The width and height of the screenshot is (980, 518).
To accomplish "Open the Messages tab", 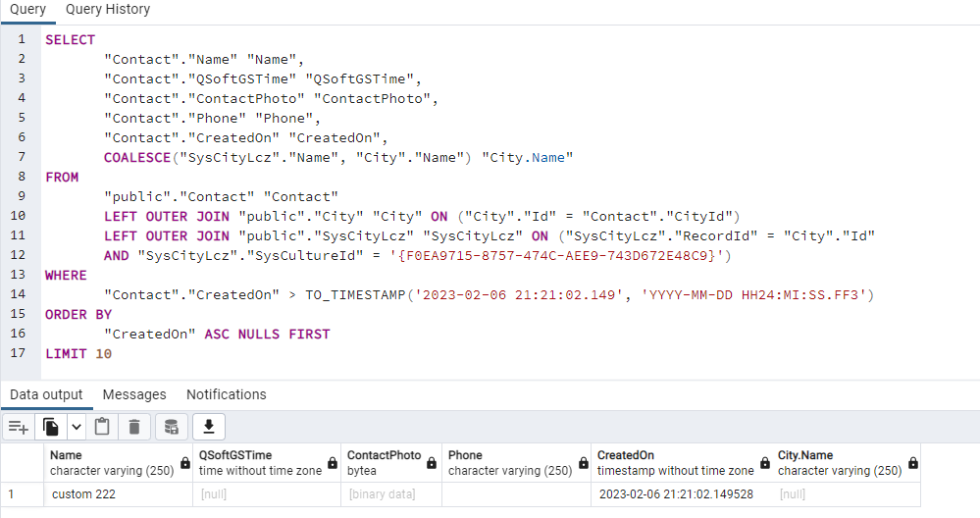I will point(134,395).
